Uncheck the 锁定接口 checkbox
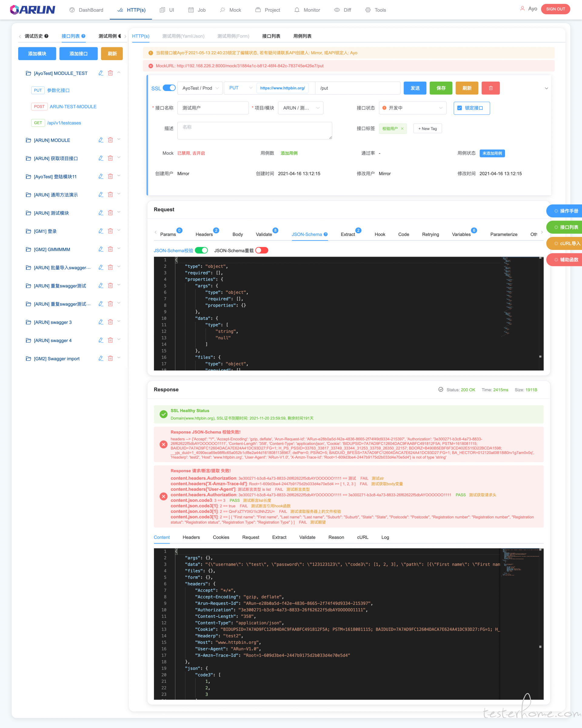This screenshot has width=582, height=728. tap(460, 108)
